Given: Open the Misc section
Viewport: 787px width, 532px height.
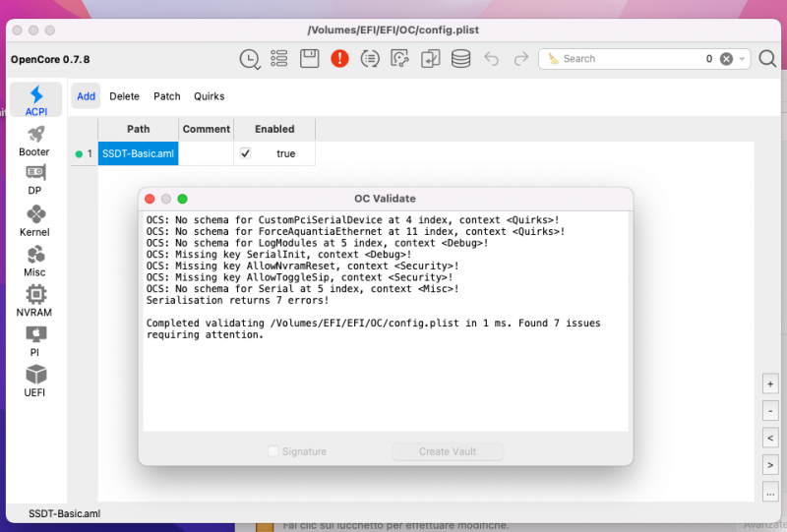Looking at the screenshot, I should click(34, 261).
